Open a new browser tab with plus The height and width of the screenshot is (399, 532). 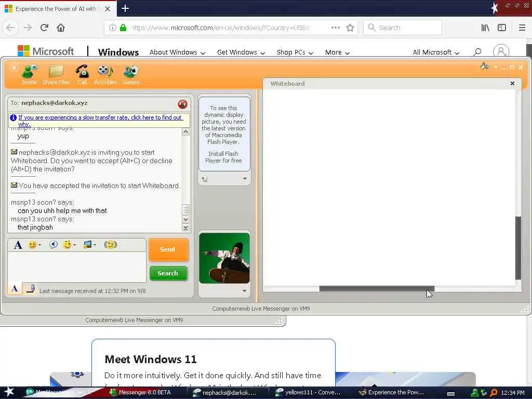[125, 8]
